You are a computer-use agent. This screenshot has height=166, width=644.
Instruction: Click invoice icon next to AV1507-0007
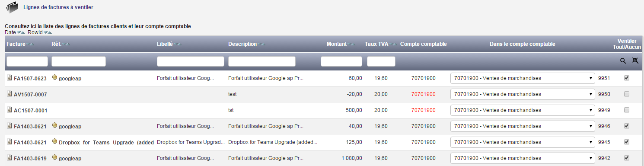pos(10,94)
